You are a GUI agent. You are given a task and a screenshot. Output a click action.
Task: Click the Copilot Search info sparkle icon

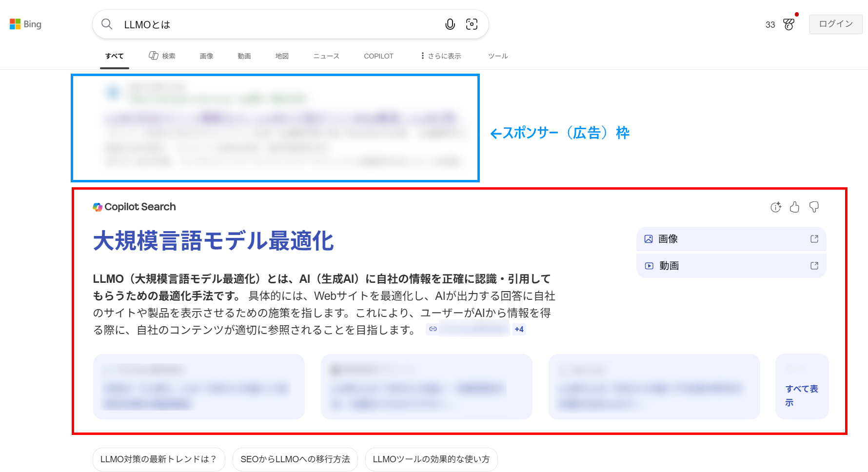[775, 207]
